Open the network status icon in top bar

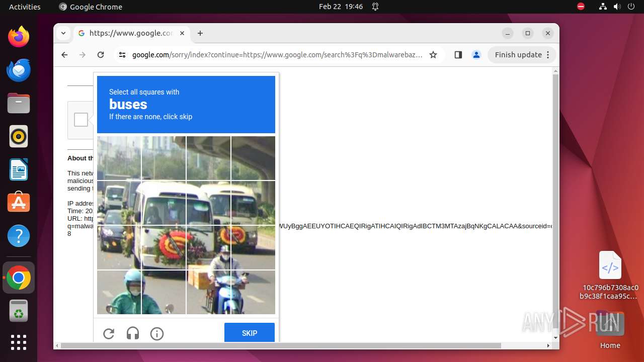(603, 7)
